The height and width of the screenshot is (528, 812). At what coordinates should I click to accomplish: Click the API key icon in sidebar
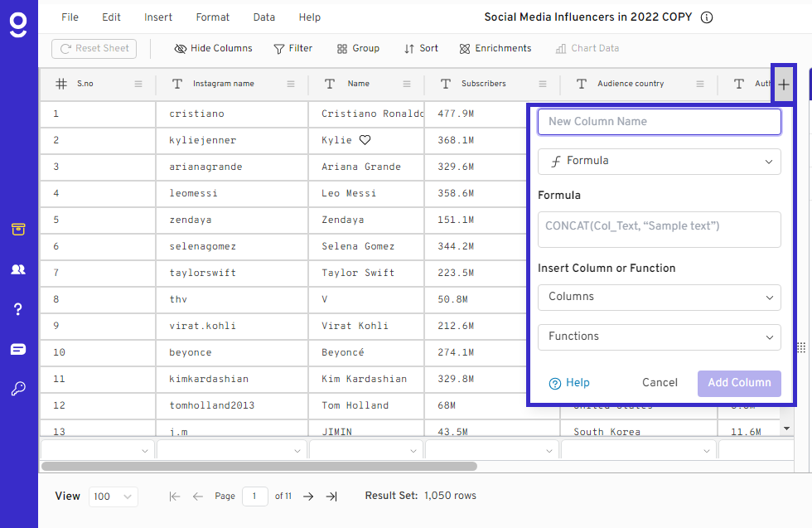click(18, 389)
